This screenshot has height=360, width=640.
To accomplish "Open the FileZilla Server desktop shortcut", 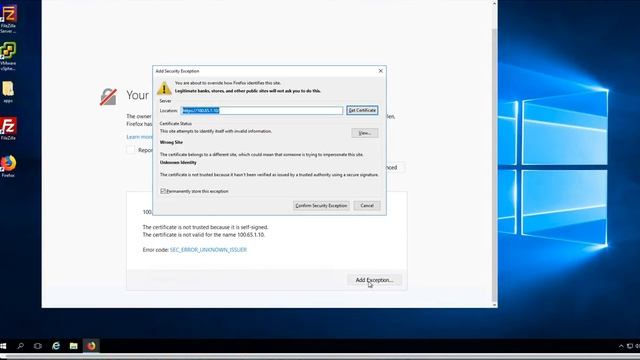I will click(8, 19).
